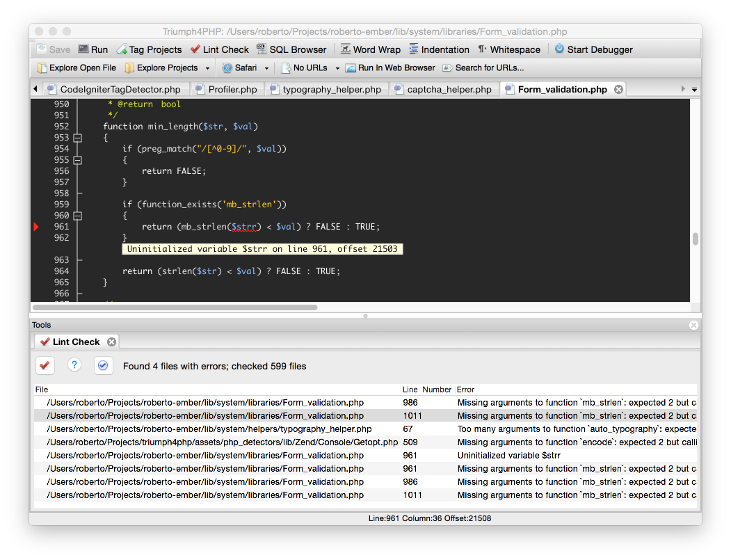Select the last line 1011 error row

[366, 495]
